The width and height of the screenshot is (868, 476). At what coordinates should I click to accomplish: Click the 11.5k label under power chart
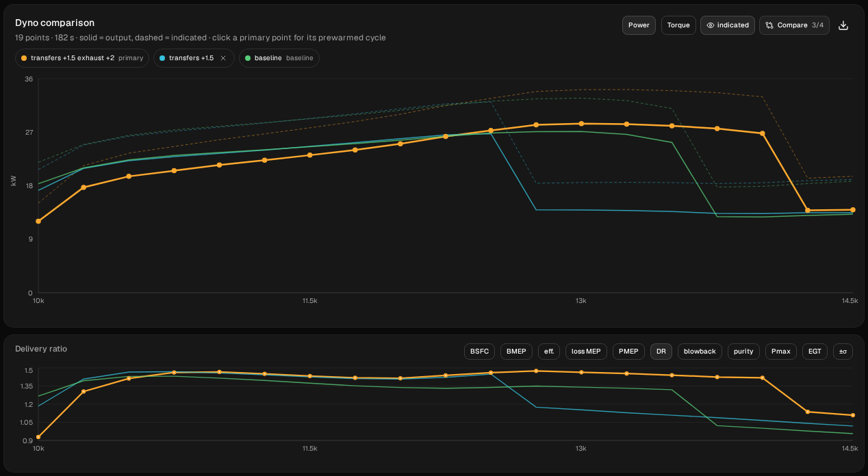click(x=309, y=301)
